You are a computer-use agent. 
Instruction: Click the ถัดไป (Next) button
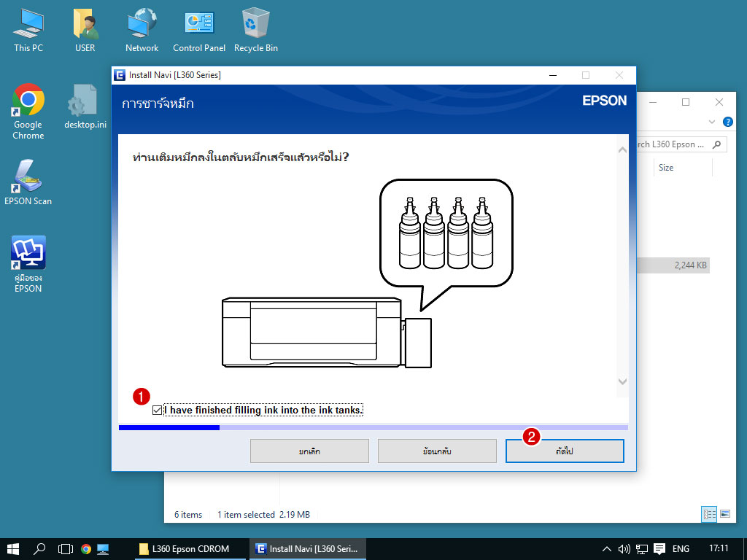coord(565,451)
